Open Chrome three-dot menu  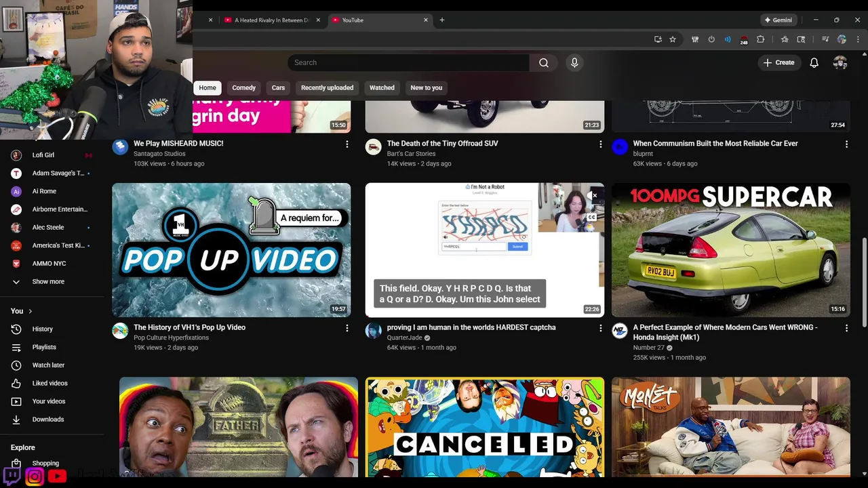858,39
